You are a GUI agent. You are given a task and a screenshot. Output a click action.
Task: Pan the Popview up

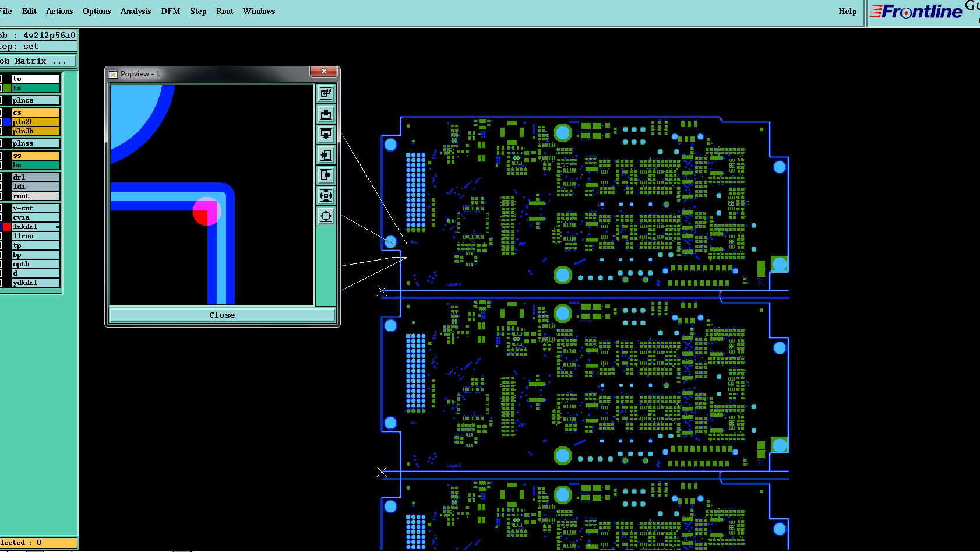coord(326,114)
